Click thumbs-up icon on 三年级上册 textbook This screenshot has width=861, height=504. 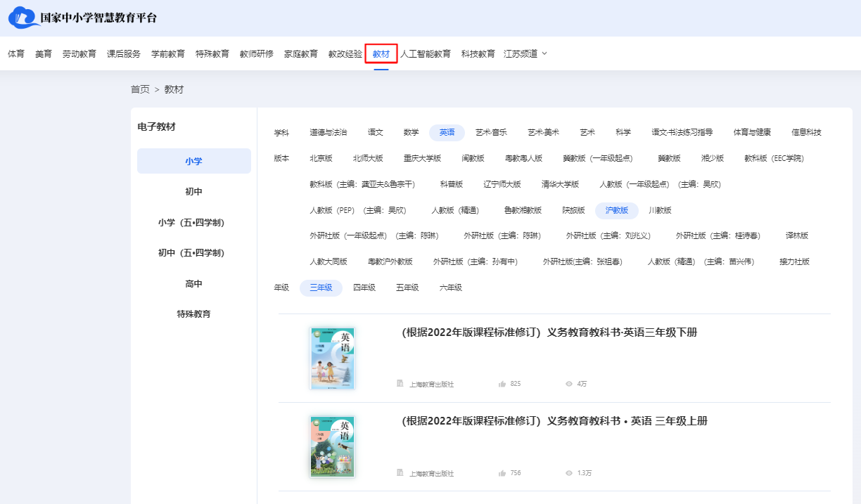(x=502, y=473)
